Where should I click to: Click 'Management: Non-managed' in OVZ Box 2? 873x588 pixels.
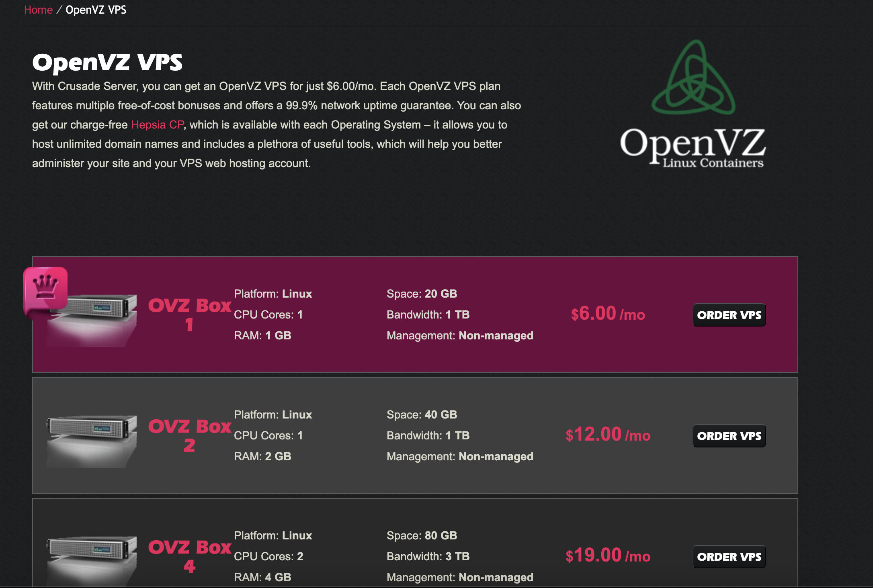click(x=460, y=456)
